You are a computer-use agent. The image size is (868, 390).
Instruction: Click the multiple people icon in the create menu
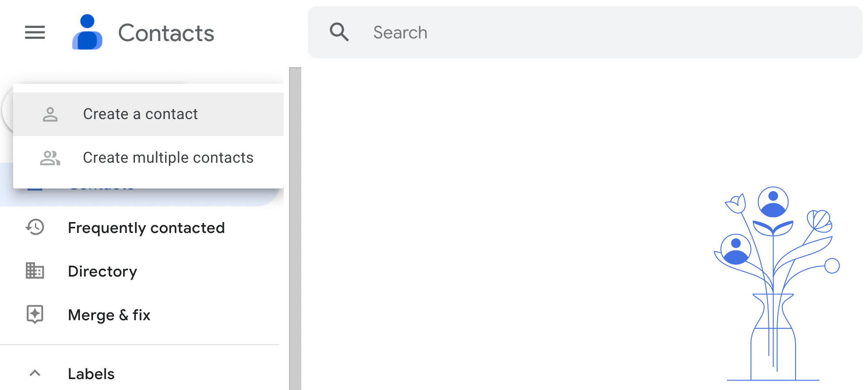(50, 158)
